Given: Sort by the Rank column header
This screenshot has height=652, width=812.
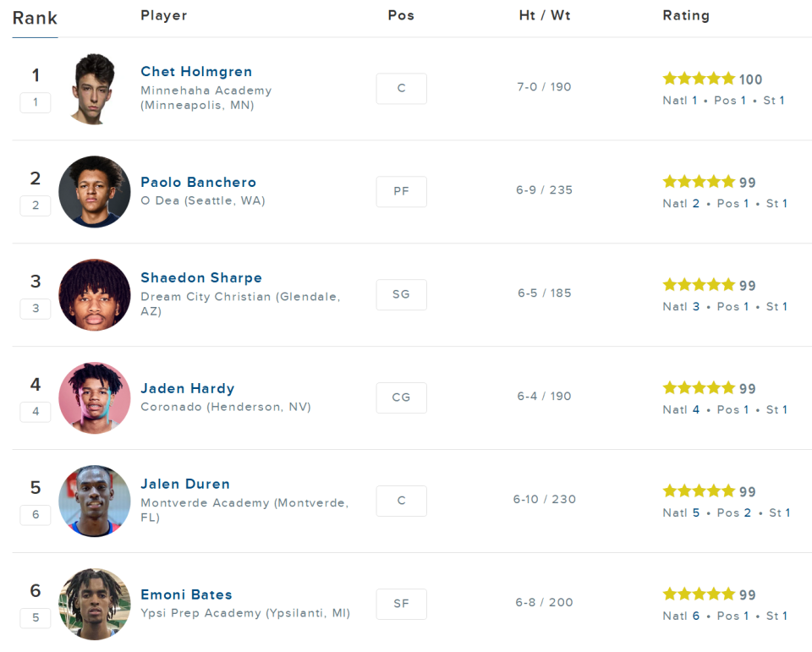Looking at the screenshot, I should pyautogui.click(x=35, y=18).
